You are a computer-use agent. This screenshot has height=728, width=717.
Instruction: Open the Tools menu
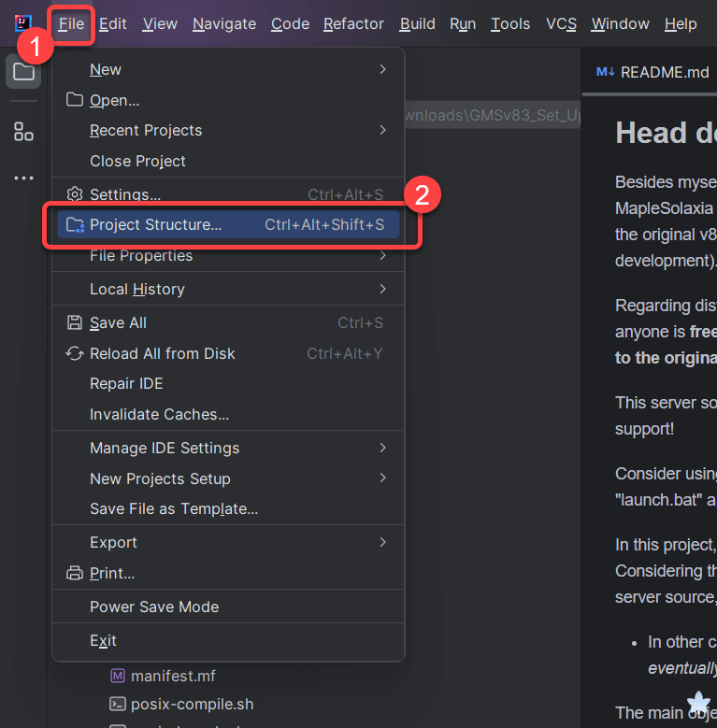[x=510, y=23]
